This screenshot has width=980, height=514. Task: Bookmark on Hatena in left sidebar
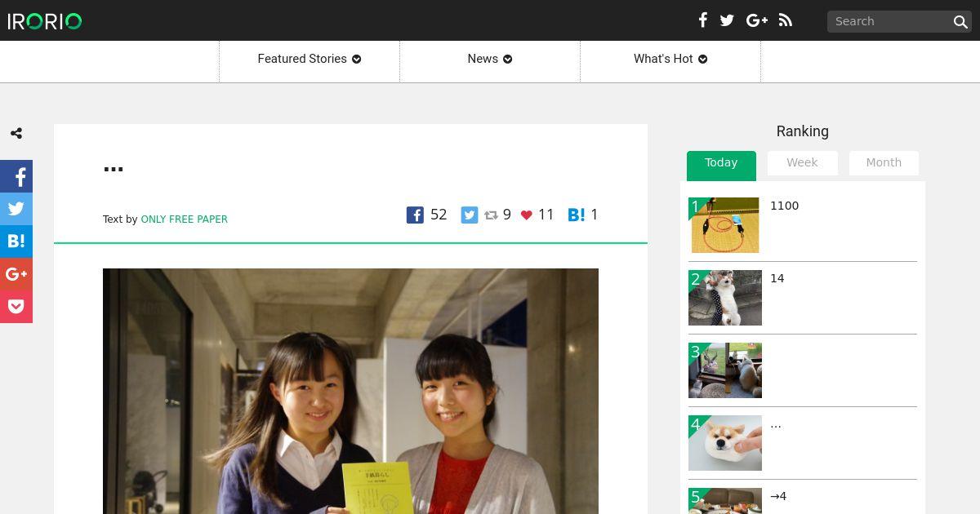point(16,241)
